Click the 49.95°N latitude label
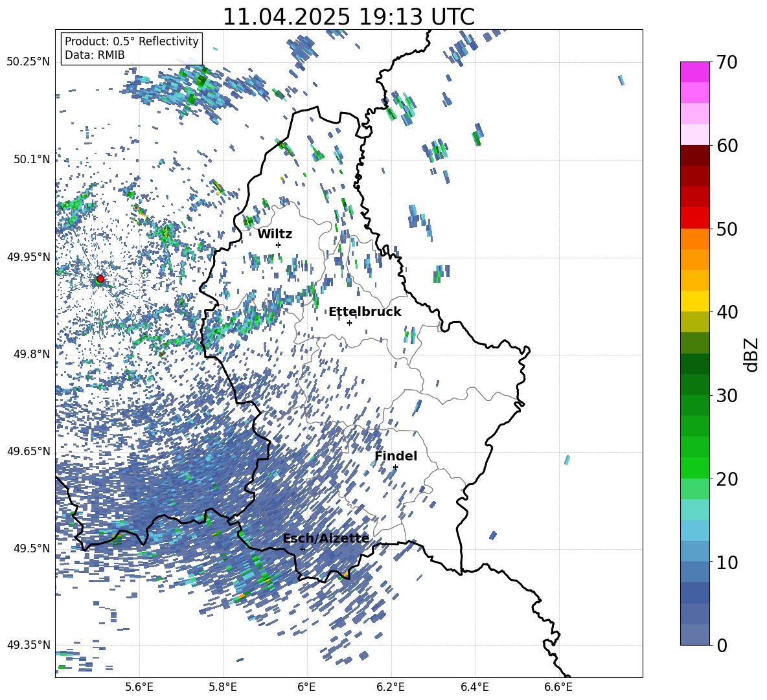Image resolution: width=767 pixels, height=700 pixels. click(x=29, y=256)
